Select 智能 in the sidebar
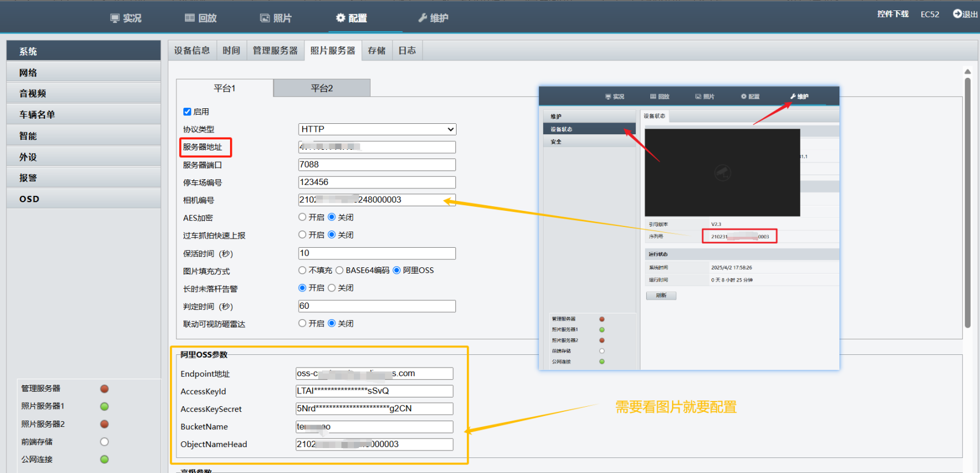Viewport: 980px width, 473px height. (x=84, y=136)
